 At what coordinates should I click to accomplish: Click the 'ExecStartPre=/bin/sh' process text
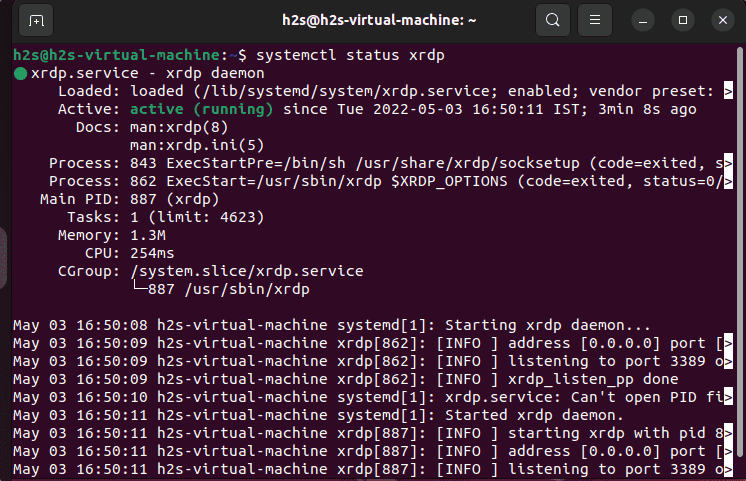click(256, 164)
